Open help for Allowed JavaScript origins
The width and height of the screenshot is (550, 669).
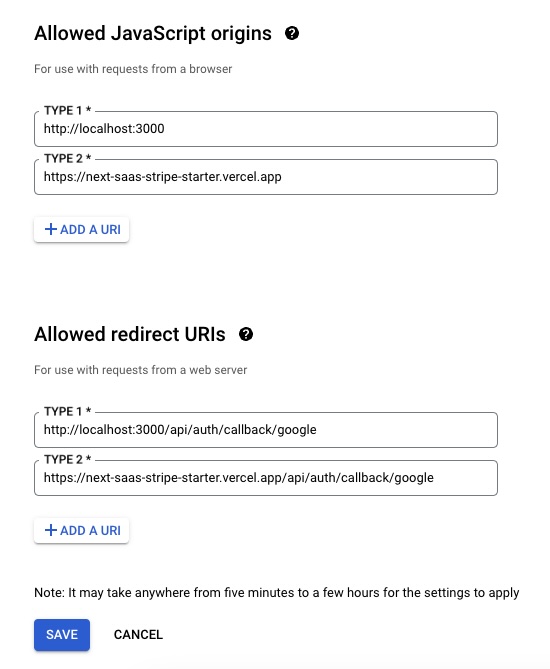coord(292,33)
